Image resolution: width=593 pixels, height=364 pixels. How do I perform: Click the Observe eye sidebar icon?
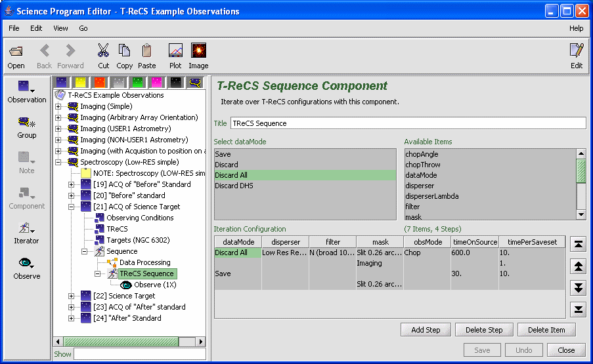26,263
